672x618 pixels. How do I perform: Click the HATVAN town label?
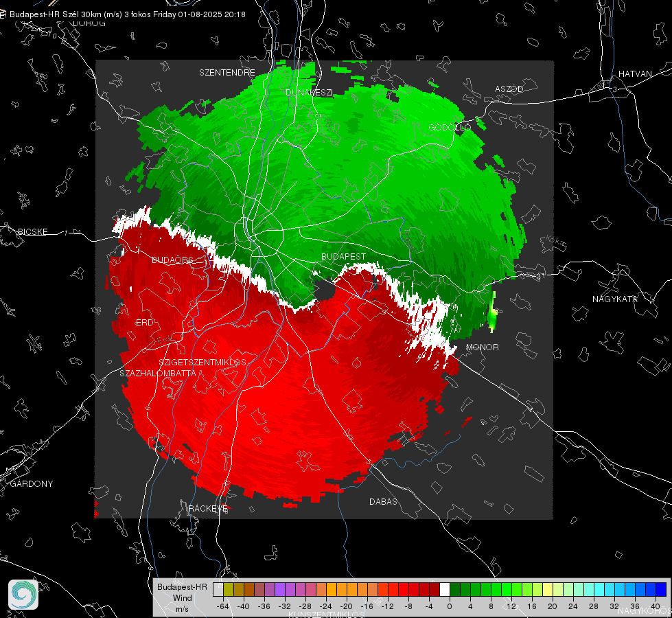click(635, 73)
